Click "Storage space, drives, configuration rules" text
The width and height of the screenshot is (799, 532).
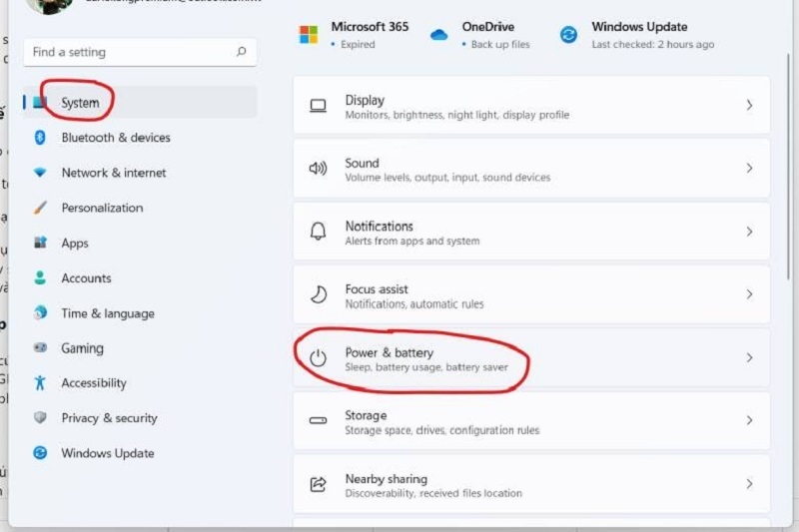click(441, 430)
